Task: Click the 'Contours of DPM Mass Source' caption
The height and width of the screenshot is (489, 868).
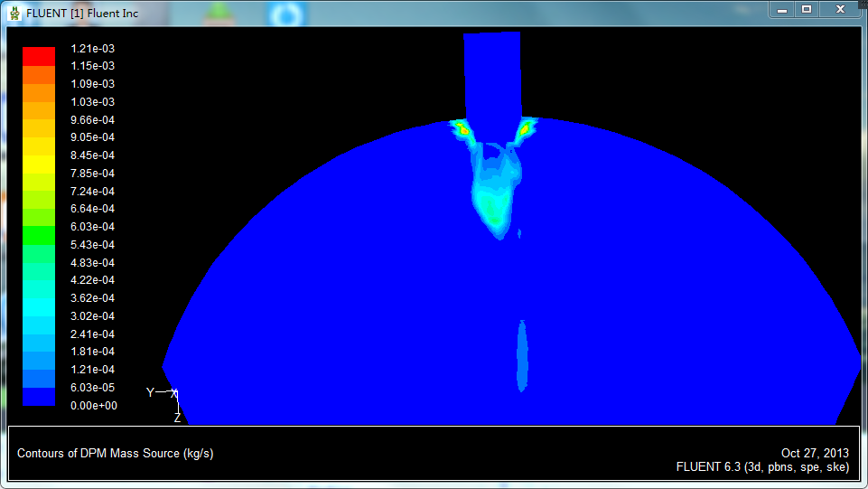Action: 116,454
